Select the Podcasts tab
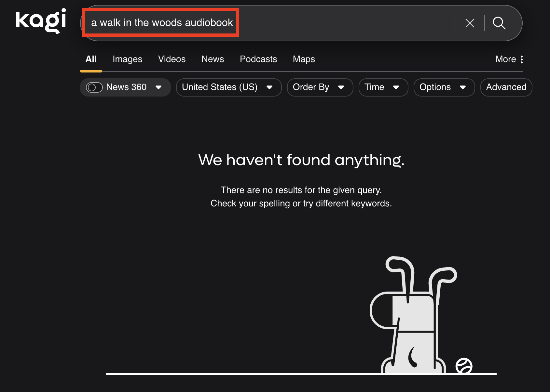The height and width of the screenshot is (392, 550). point(258,59)
